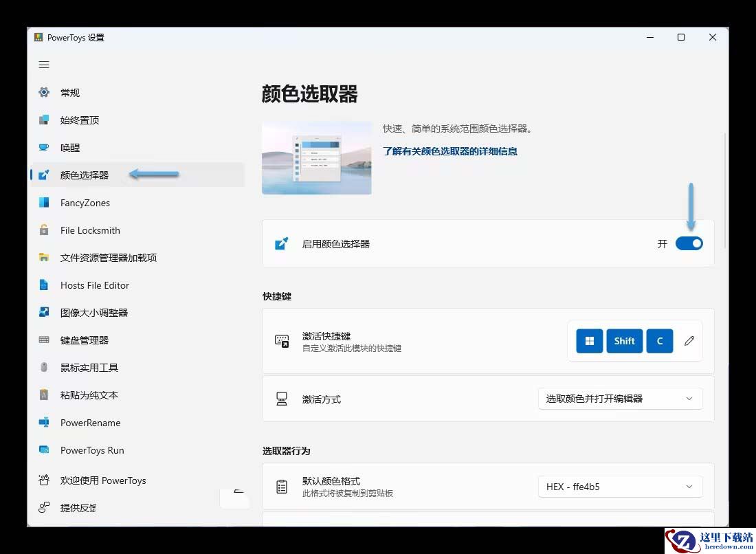Click the PowerRename sidebar icon

44,422
